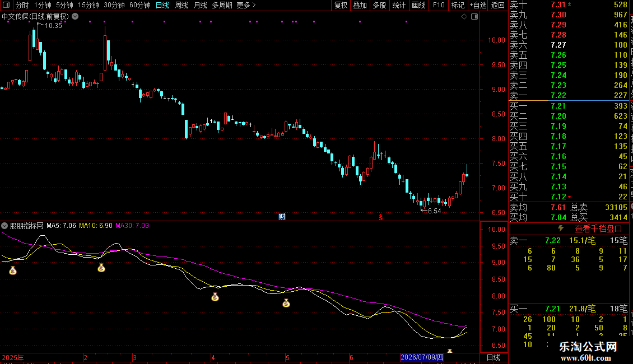Switch to 5分钟 period
Viewport: 633px width, 364px height.
tap(64, 5)
